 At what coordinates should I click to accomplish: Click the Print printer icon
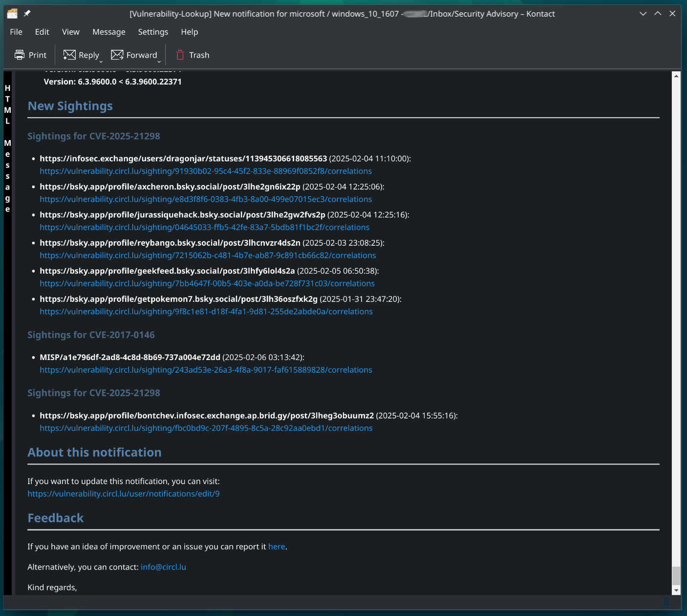(20, 55)
